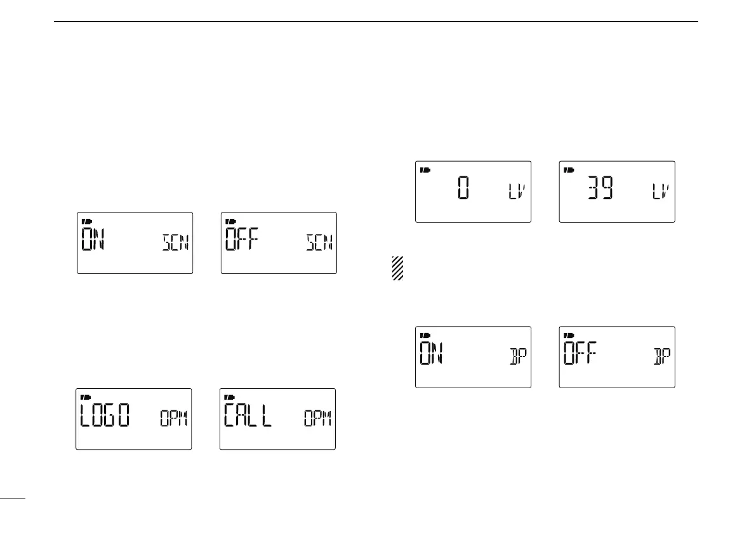Click the hatched note marker bar
The width and height of the screenshot is (756, 534).
tap(398, 269)
